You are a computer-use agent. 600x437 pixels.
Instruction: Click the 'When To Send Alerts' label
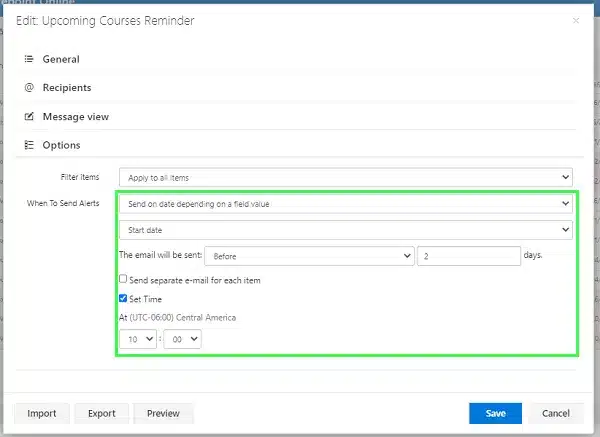63,203
